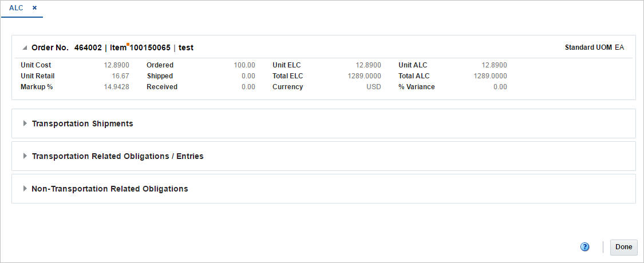This screenshot has height=263, width=644.
Task: Select the Ordered quantity 100.00
Action: (244, 65)
